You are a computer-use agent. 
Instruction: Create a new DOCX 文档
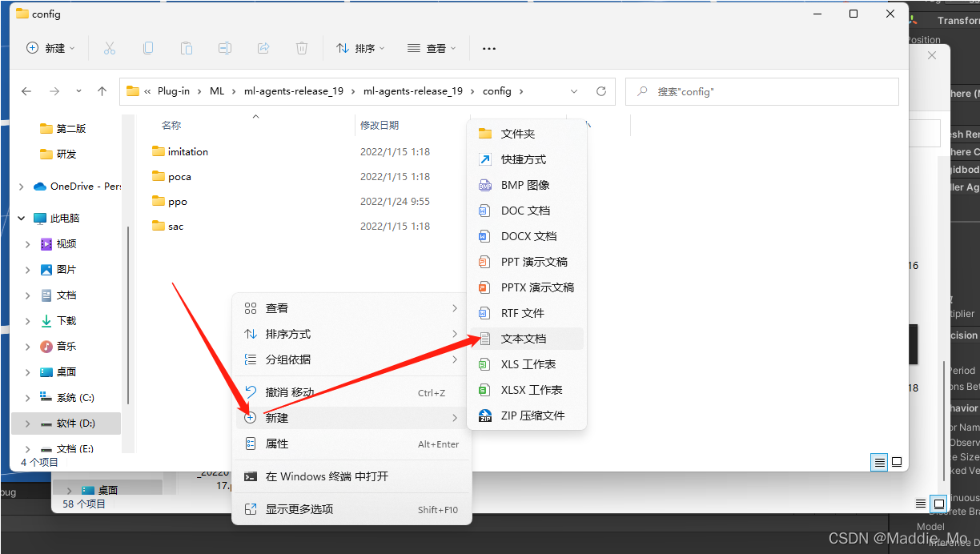tap(527, 236)
